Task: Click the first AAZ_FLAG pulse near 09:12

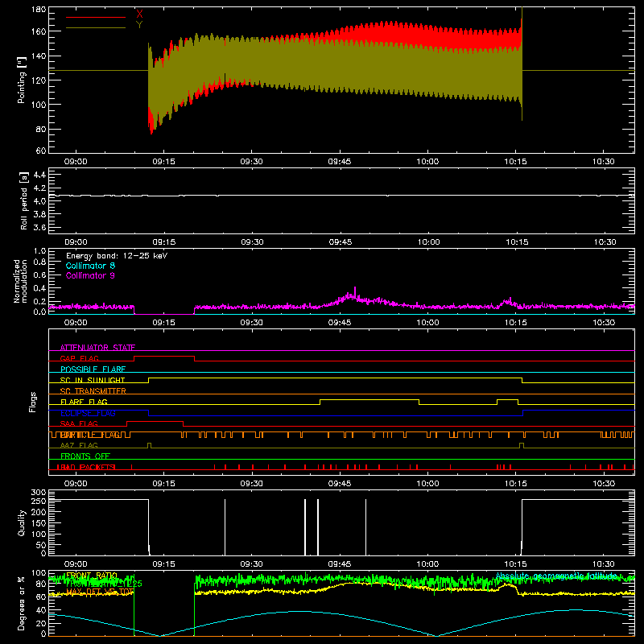Action: pos(149,445)
